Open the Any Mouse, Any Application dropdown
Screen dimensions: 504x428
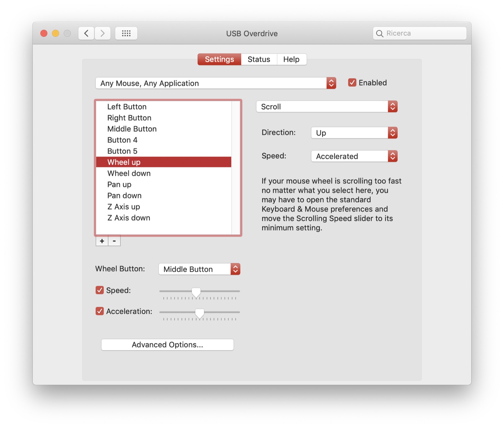coord(216,83)
